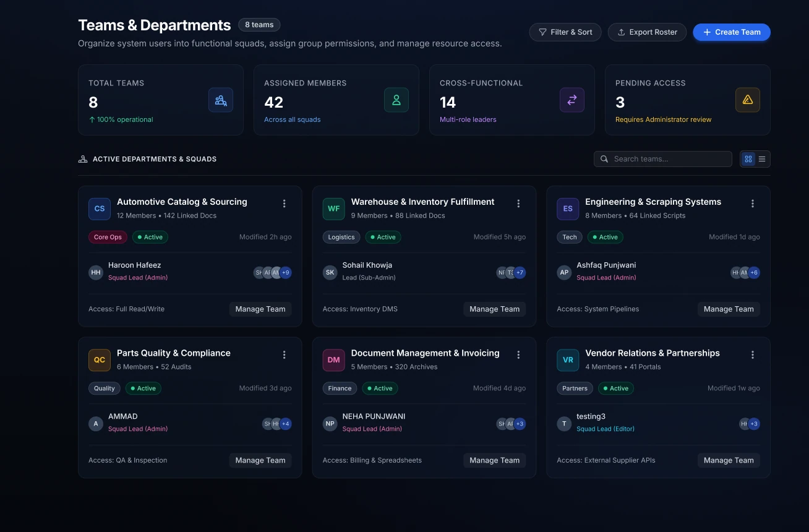Click the WF badge on Warehouse card

[334, 208]
